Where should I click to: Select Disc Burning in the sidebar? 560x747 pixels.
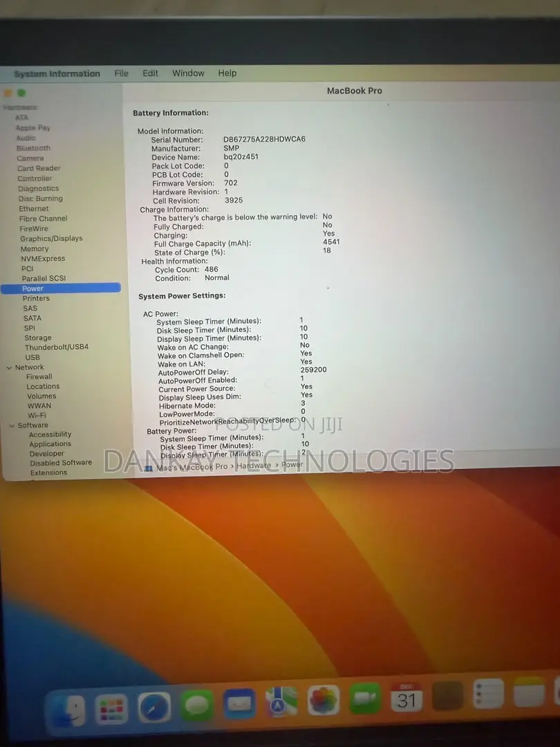click(x=41, y=199)
